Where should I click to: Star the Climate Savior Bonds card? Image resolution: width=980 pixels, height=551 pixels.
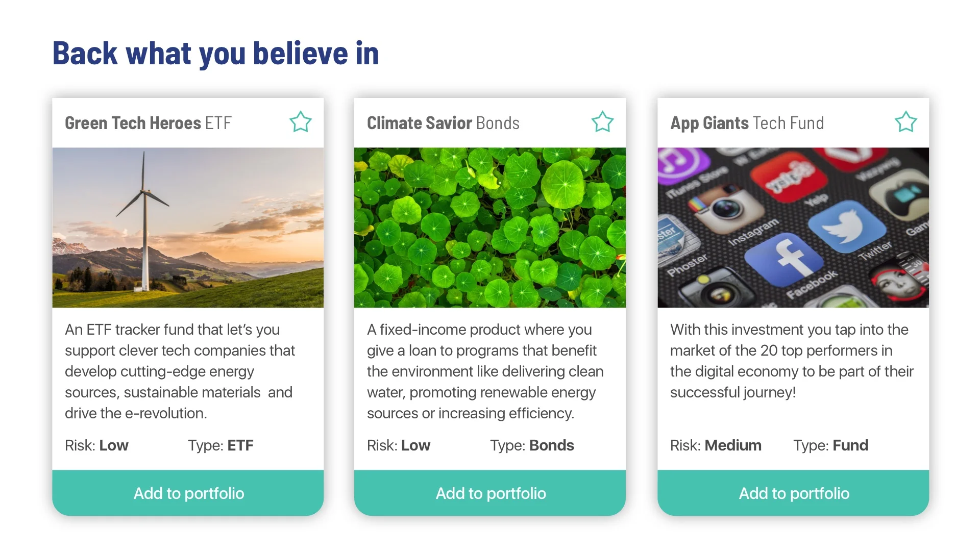[602, 122]
